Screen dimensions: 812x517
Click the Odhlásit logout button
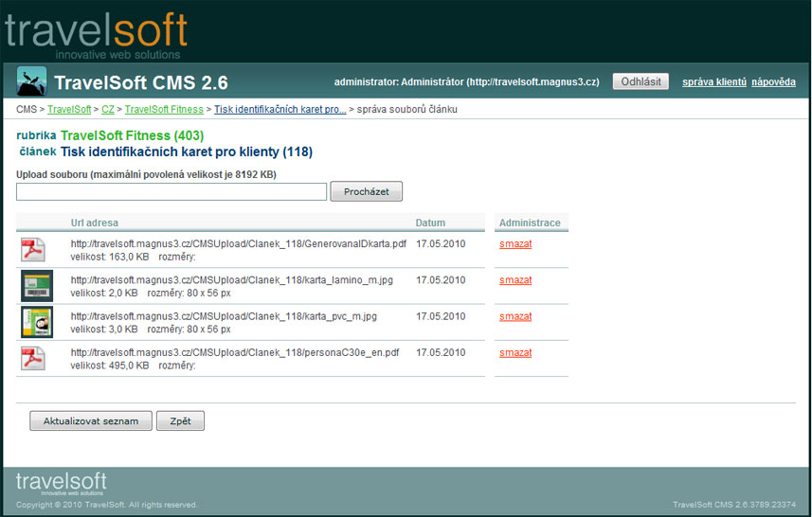641,81
